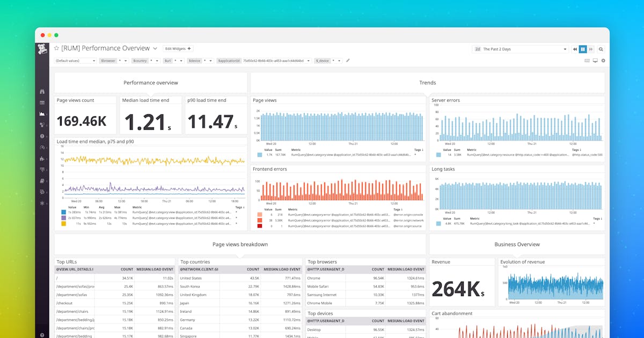The height and width of the screenshot is (338, 644).
Task: Open the puzzle piece Integrations icon in sidebar
Action: [x=42, y=159]
